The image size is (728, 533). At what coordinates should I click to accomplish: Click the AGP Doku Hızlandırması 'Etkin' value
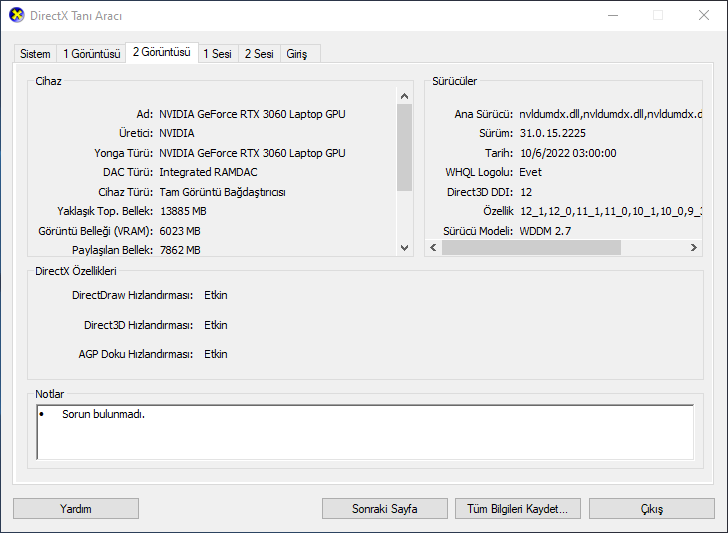[x=216, y=354]
